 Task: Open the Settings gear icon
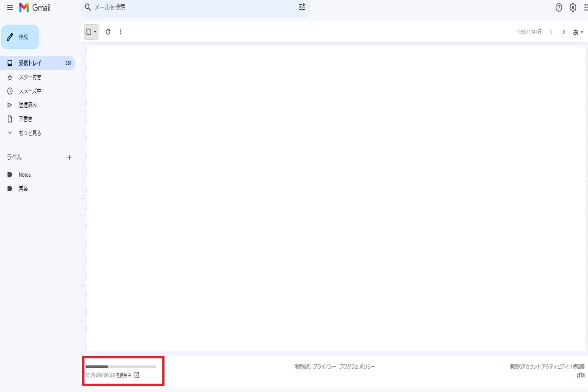[x=573, y=7]
